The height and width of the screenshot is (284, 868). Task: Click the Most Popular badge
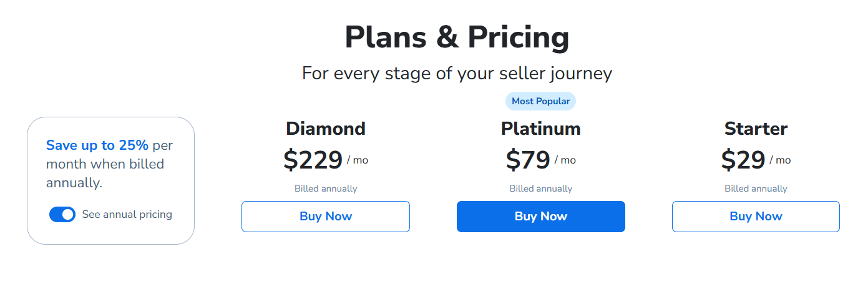tap(540, 101)
